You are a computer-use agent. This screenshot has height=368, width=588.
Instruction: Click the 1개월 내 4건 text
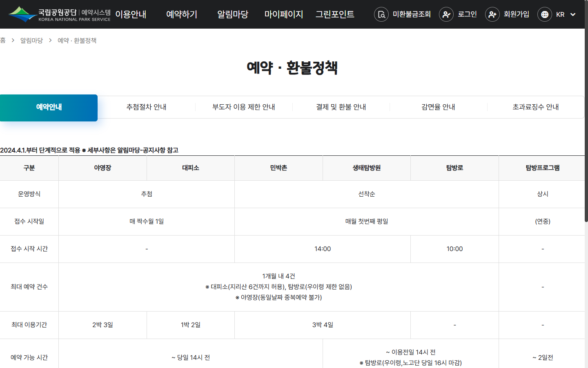coord(278,276)
